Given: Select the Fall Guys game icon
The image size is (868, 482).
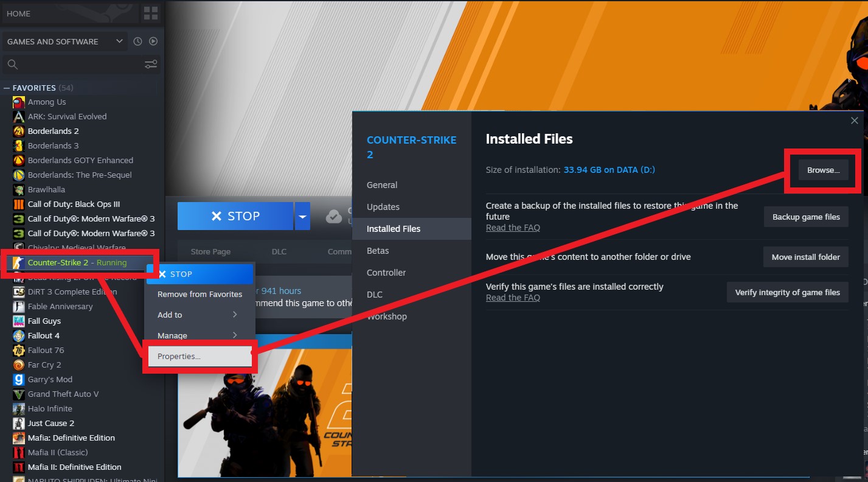Looking at the screenshot, I should pyautogui.click(x=18, y=321).
